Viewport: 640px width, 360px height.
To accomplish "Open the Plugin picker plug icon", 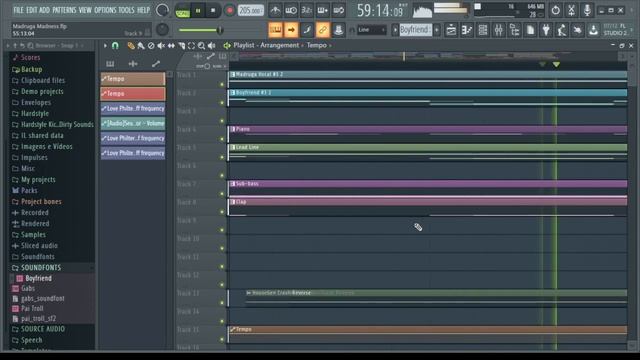I will tap(546, 30).
